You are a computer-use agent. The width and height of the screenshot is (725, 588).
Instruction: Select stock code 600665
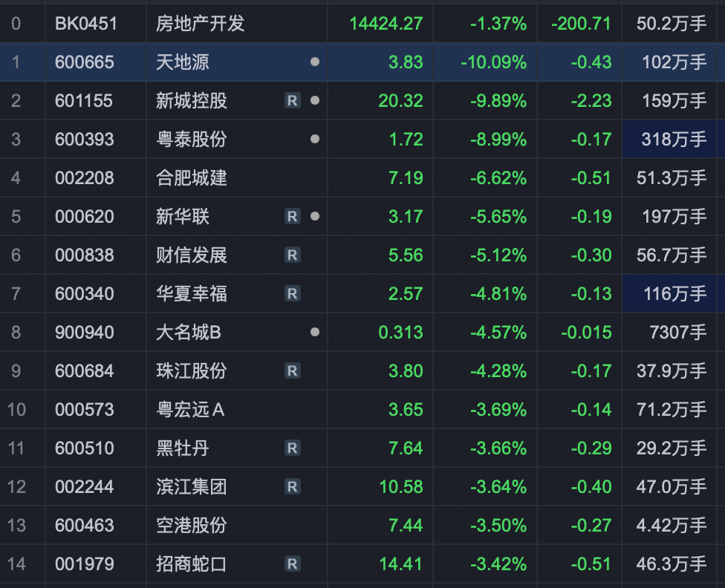point(84,62)
